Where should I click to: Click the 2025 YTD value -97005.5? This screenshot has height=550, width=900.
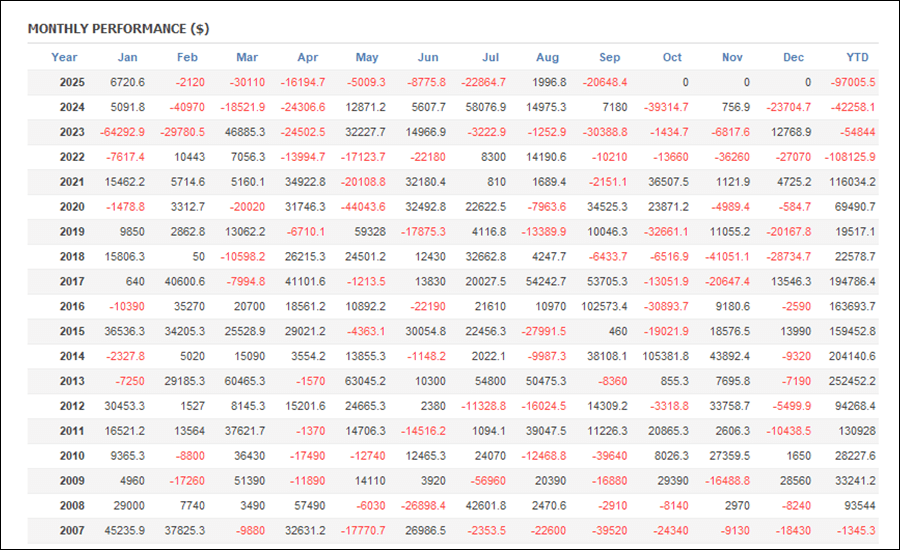(850, 83)
